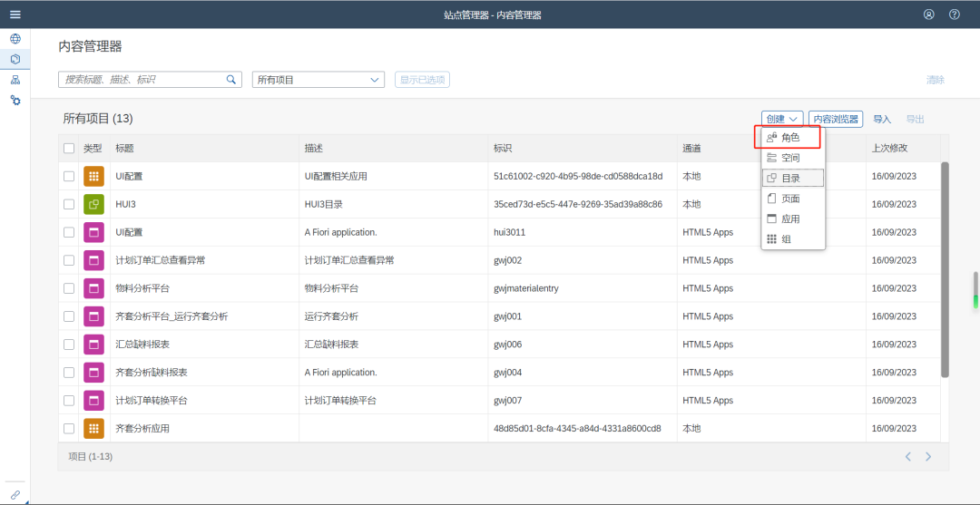Click app icon of 齐套分析平台_运行齐套分析 row
Viewport: 980px width, 505px height.
[93, 316]
